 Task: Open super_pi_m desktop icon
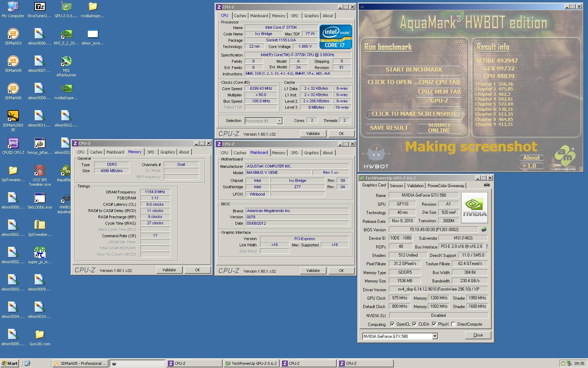coord(40,255)
